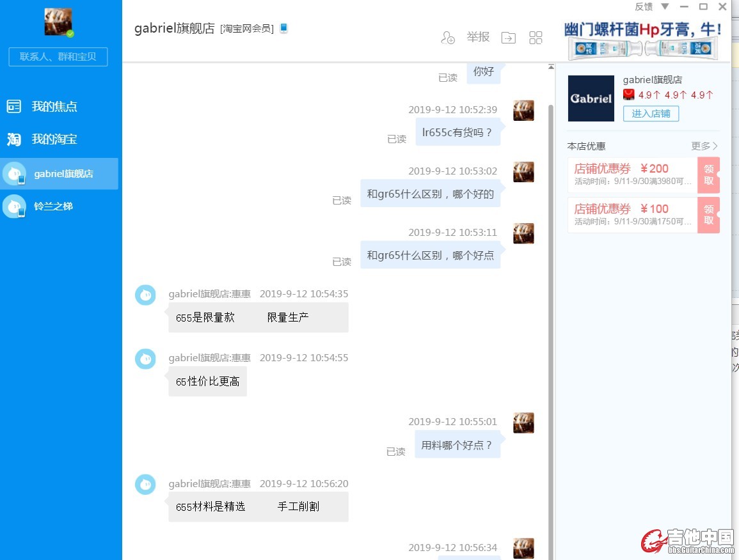Click the mobile phone icon beside 淘宝网会员
Screen dimensions: 739x560
tap(284, 28)
